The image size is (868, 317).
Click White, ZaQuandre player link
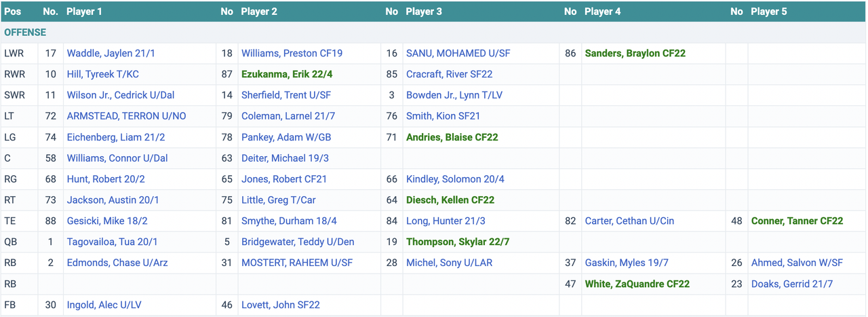click(636, 284)
